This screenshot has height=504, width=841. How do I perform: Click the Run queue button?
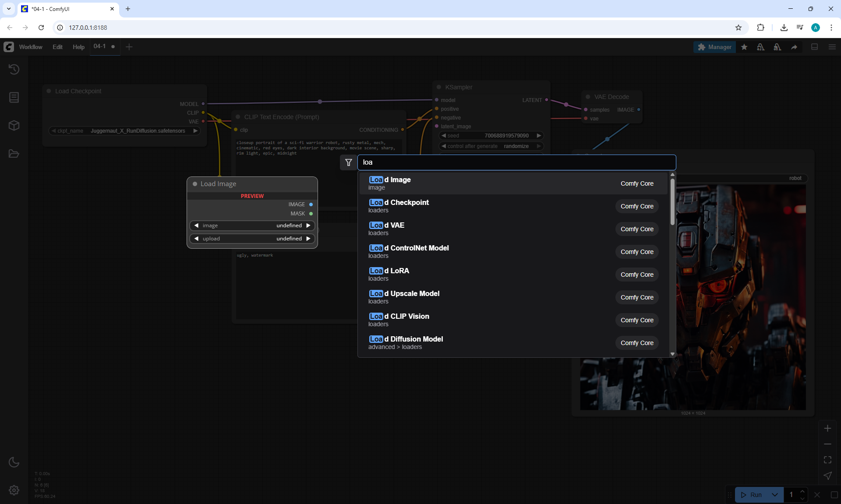click(753, 495)
